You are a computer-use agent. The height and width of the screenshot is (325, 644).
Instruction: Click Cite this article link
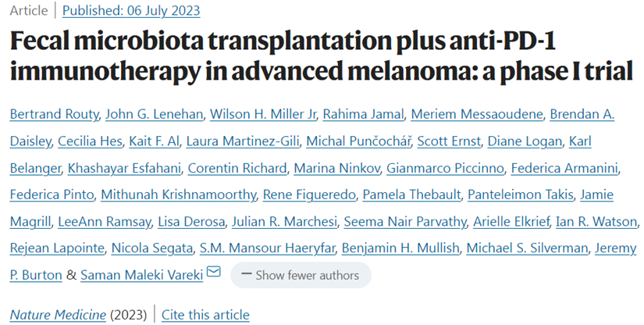pos(205,315)
